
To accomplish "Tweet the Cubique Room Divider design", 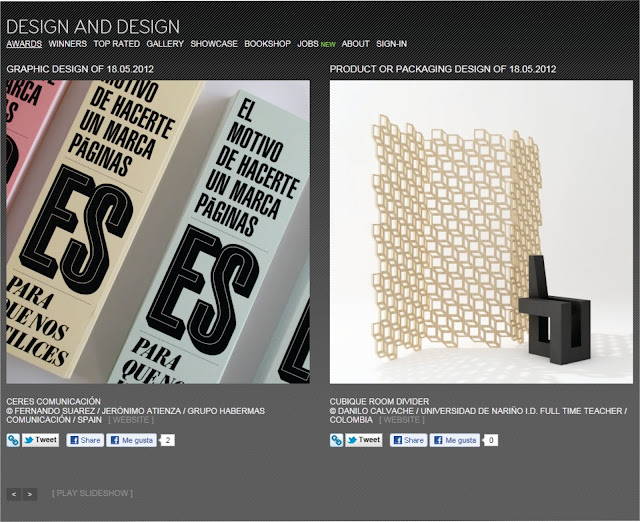I will [364, 440].
